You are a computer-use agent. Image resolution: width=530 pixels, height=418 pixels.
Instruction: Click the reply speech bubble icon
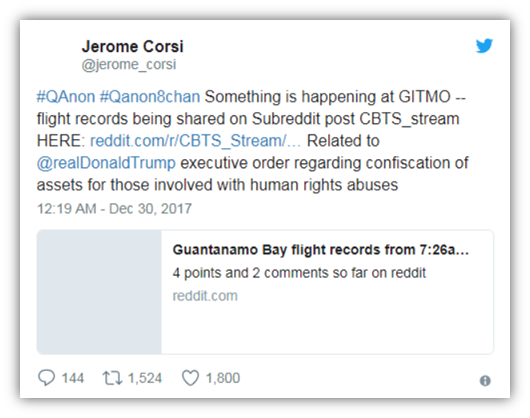coord(46,377)
